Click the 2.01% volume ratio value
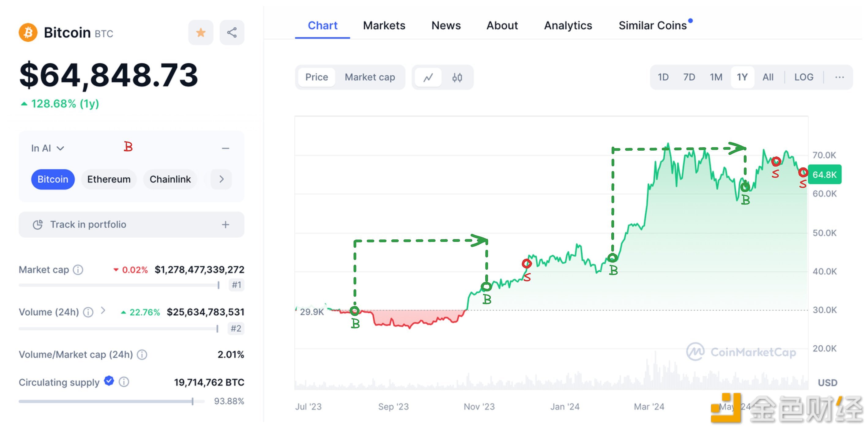This screenshot has height=428, width=868. (x=231, y=355)
